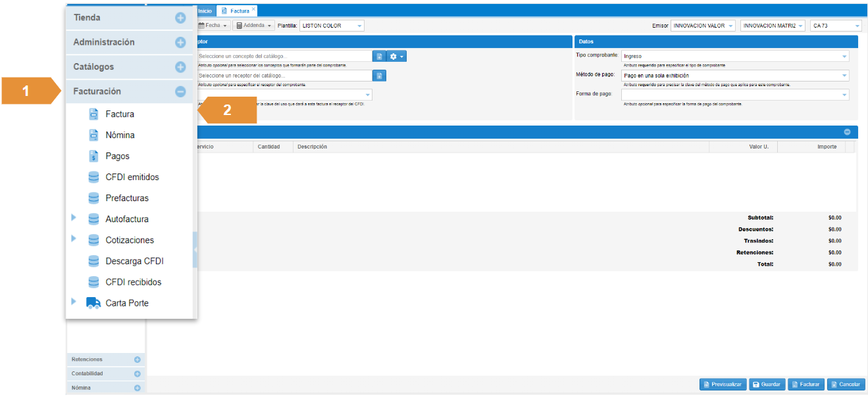
Task: Open the Plantilla dropdown showing LISTON COLOR
Action: (x=332, y=26)
